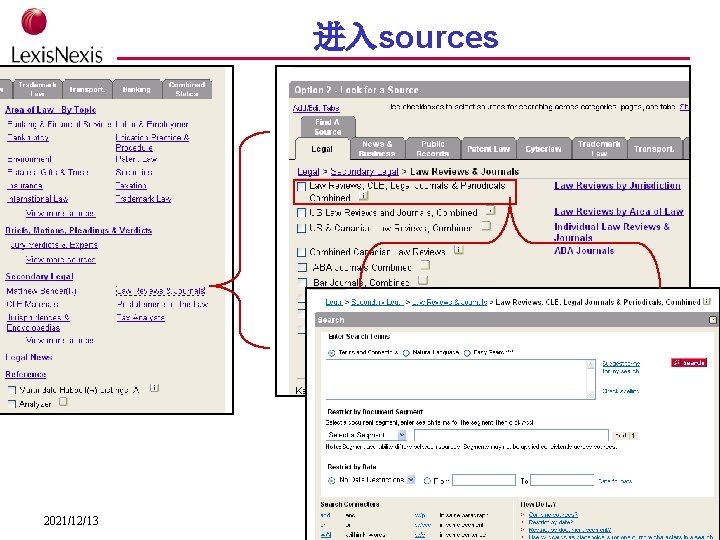Open info icon beside Analyzer
Image resolution: width=720 pixels, height=540 pixels.
(x=63, y=402)
